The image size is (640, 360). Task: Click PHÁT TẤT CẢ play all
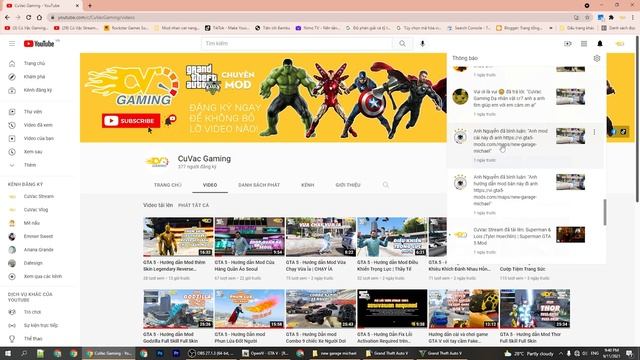(193, 205)
